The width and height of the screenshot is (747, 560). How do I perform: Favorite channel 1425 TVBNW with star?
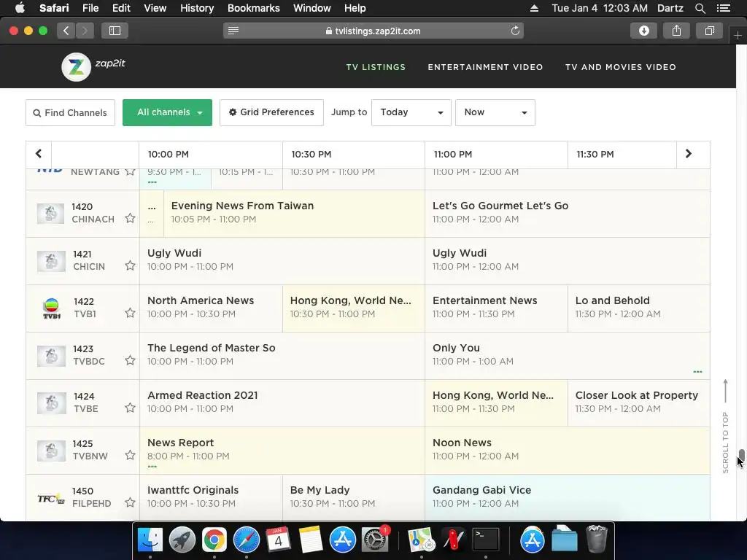pos(130,455)
